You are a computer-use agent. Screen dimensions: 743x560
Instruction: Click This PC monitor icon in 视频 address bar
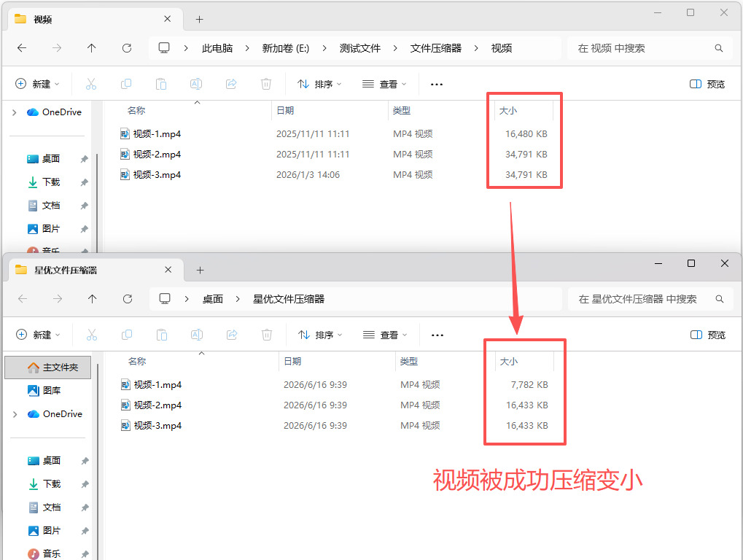(164, 48)
